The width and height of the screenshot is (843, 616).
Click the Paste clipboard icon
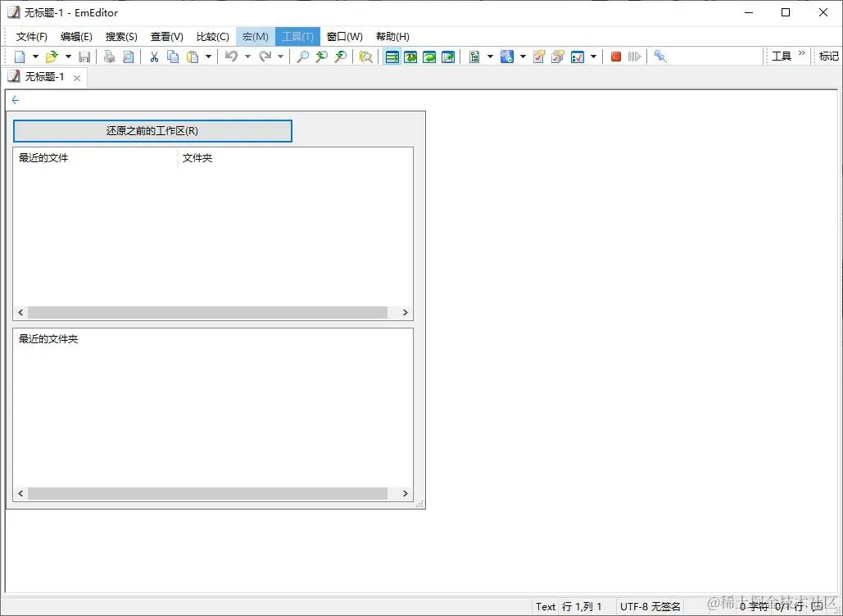(x=193, y=57)
